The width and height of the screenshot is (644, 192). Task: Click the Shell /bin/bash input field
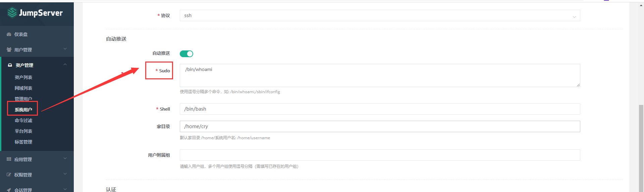coord(380,109)
